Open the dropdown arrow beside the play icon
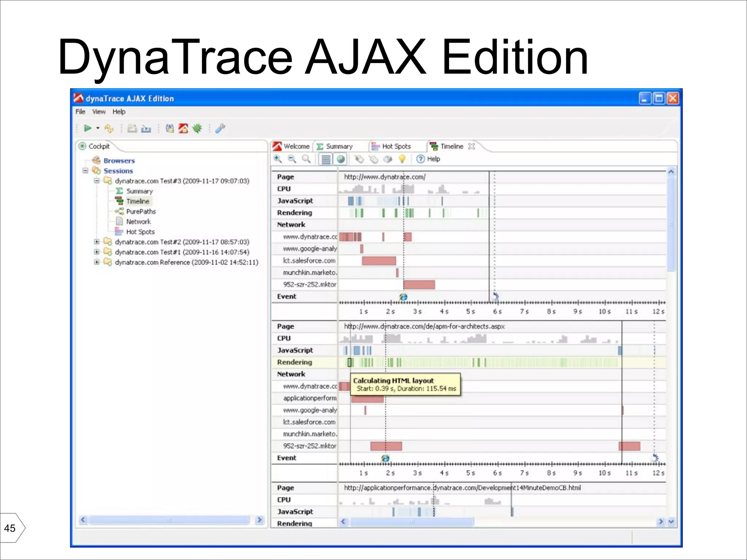Viewport: 747px width, 560px height. (98, 128)
